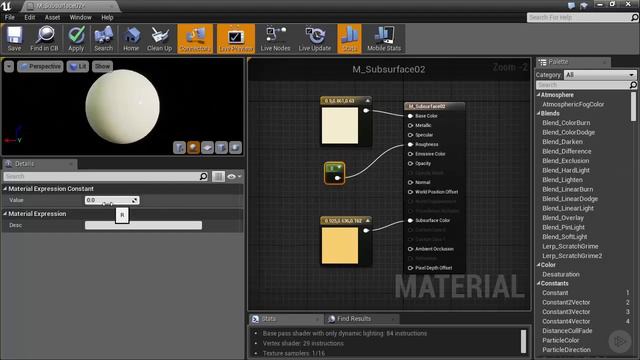The height and width of the screenshot is (360, 640).
Task: Click Subsurface Color input pin
Action: coord(411,220)
